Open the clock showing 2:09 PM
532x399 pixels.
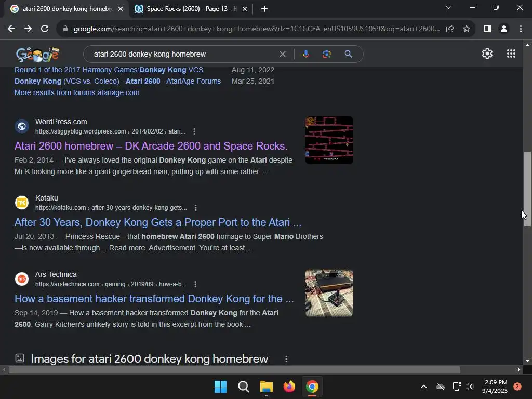click(495, 387)
